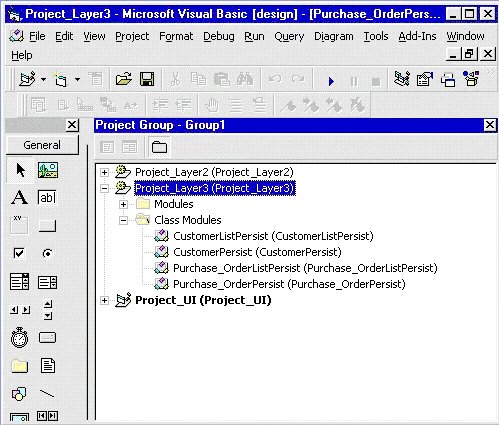Select the Frame control tool

click(x=19, y=225)
